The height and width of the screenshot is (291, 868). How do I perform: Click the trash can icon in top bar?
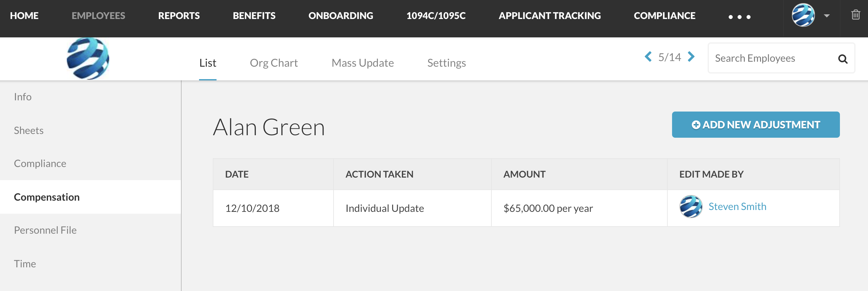coord(856,15)
